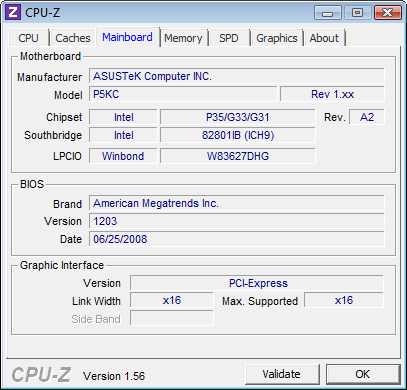
Task: Click the chipset vendor Intel field
Action: click(x=123, y=117)
